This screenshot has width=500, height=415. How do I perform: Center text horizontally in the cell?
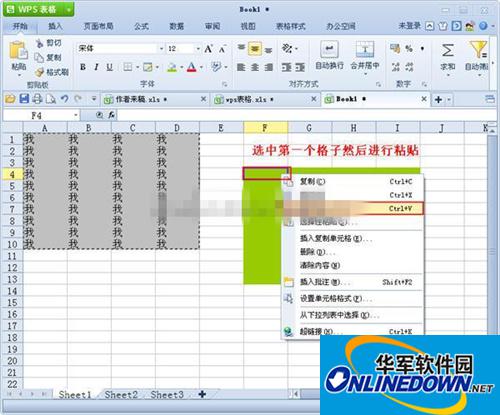(255, 68)
